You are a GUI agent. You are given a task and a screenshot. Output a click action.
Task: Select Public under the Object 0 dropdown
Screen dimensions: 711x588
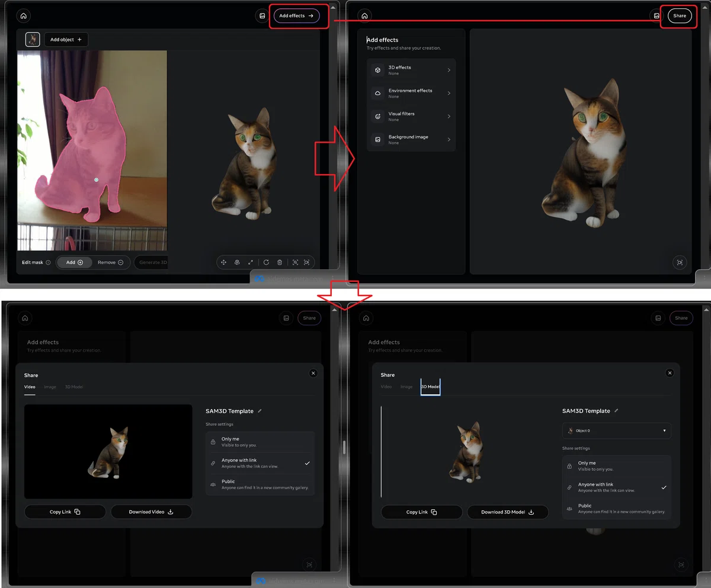616,509
